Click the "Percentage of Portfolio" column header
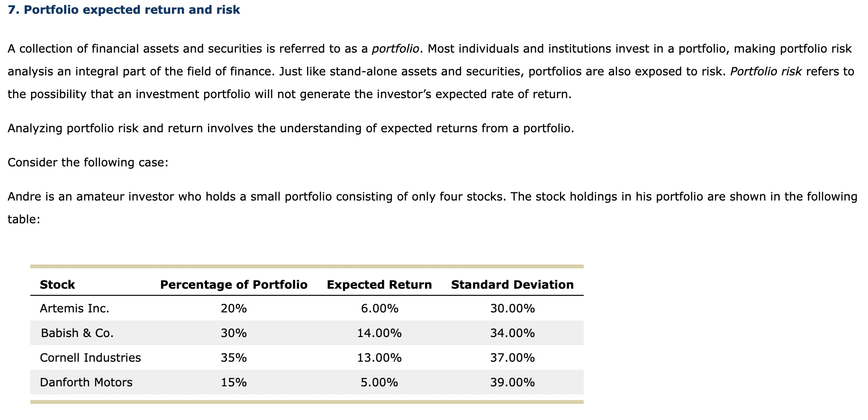Screen dimensions: 868x420 tap(234, 284)
